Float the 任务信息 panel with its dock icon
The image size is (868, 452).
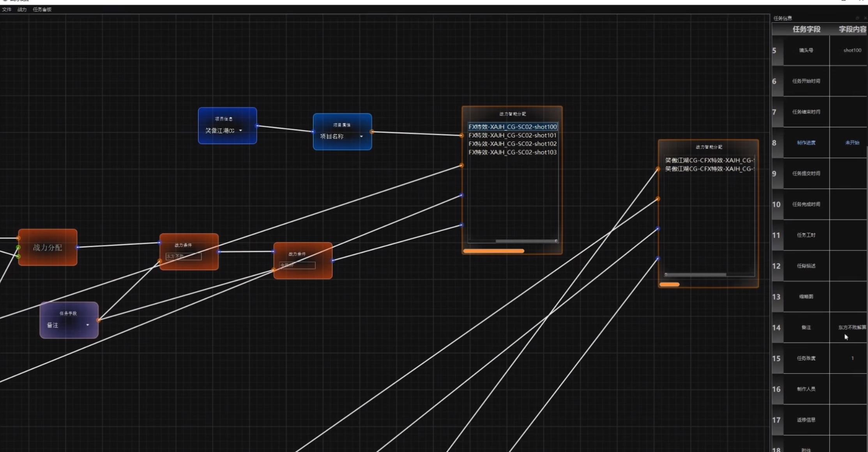[x=857, y=18]
